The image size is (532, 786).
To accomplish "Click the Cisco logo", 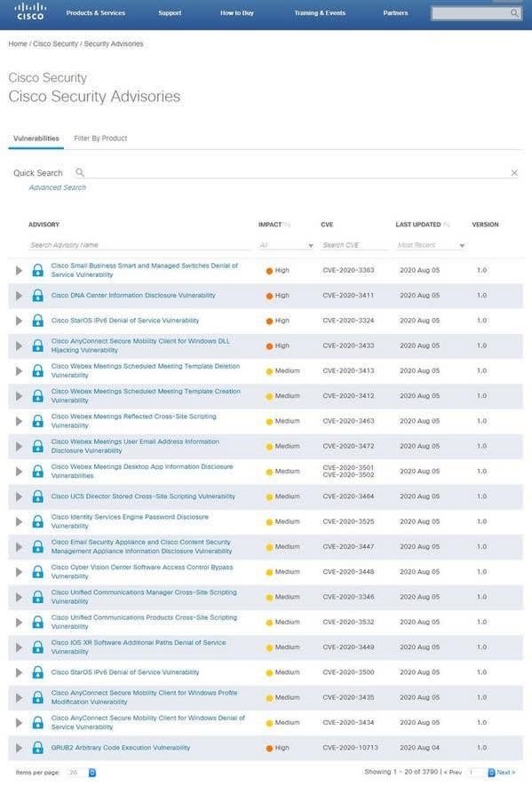I will pyautogui.click(x=30, y=11).
